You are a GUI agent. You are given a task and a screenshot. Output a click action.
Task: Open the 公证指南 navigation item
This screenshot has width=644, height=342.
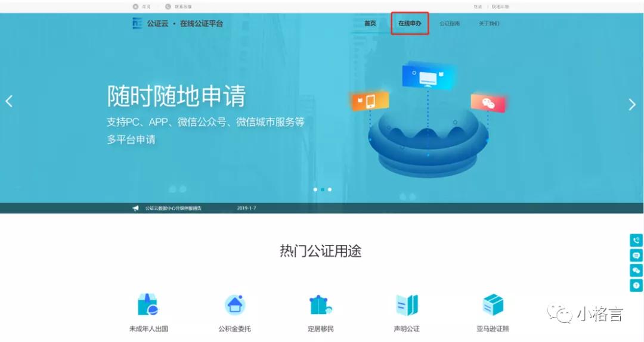450,24
